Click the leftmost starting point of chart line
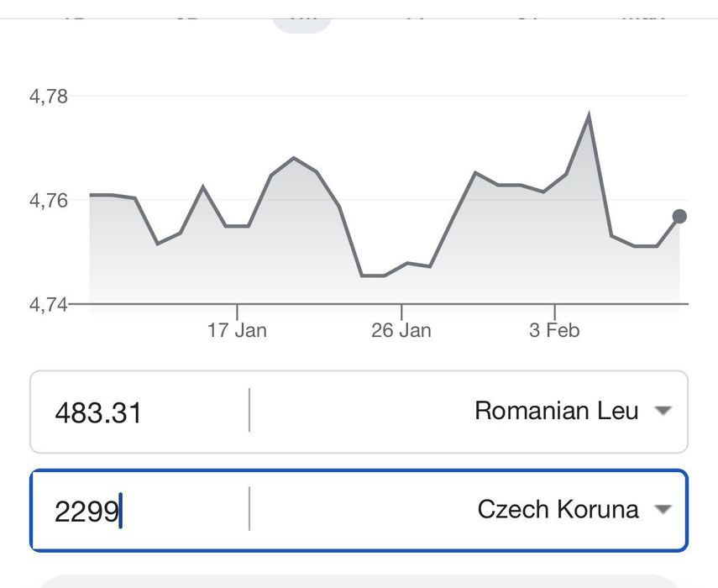Viewport: 718px width, 588px height. (91, 195)
